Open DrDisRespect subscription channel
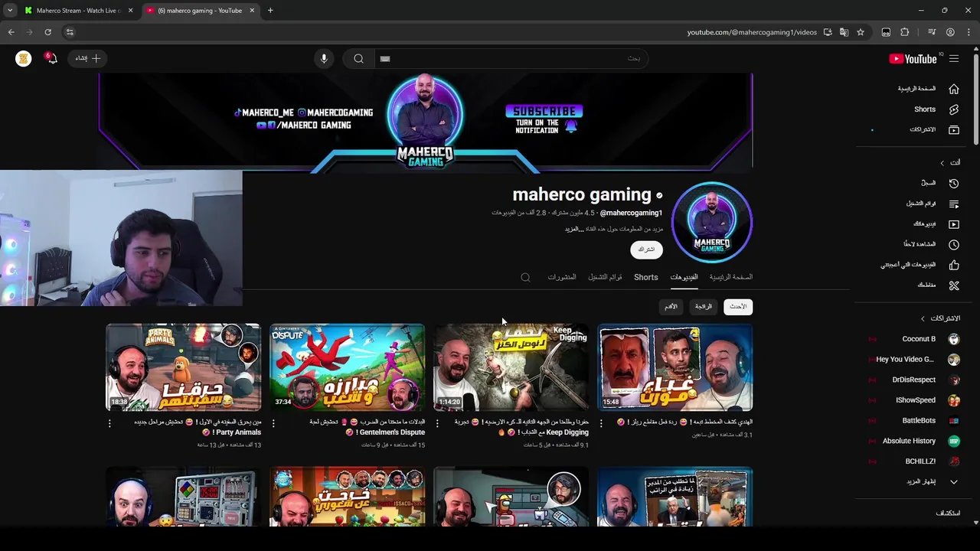This screenshot has width=980, height=551. pos(913,380)
